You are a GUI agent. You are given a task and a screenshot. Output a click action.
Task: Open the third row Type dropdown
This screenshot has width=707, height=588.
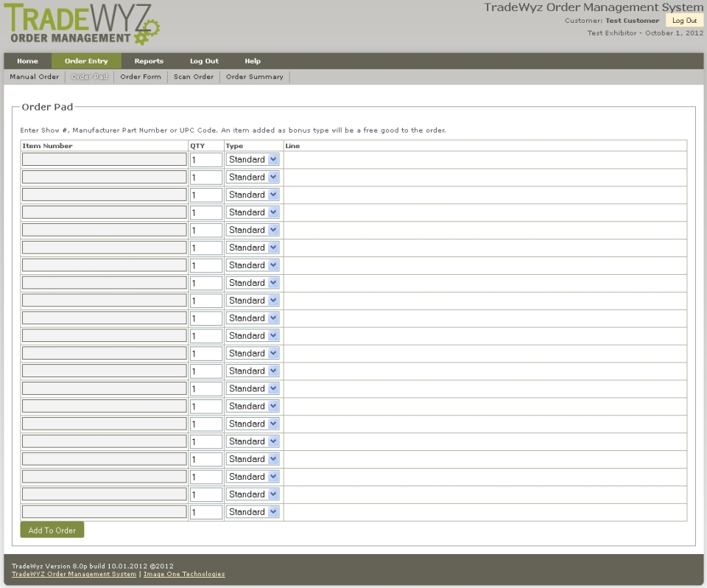[x=253, y=195]
